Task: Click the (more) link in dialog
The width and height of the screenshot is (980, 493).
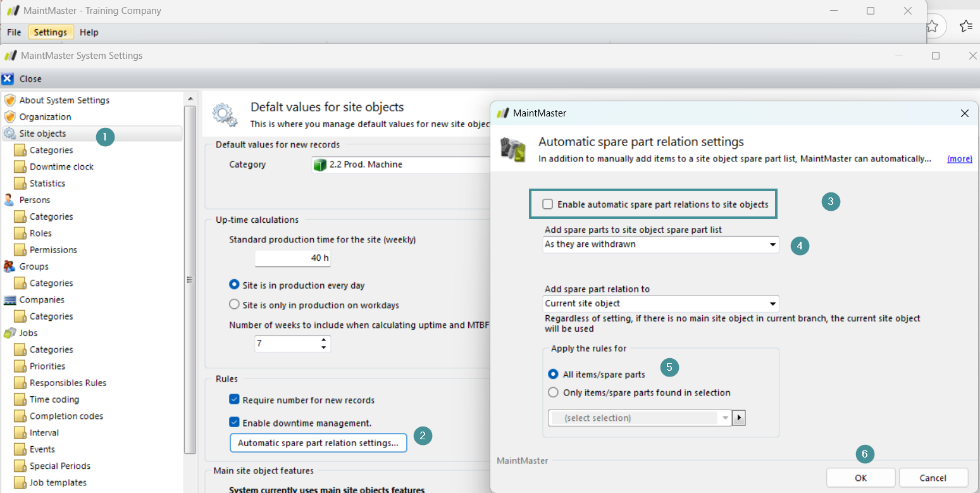Action: [x=959, y=159]
